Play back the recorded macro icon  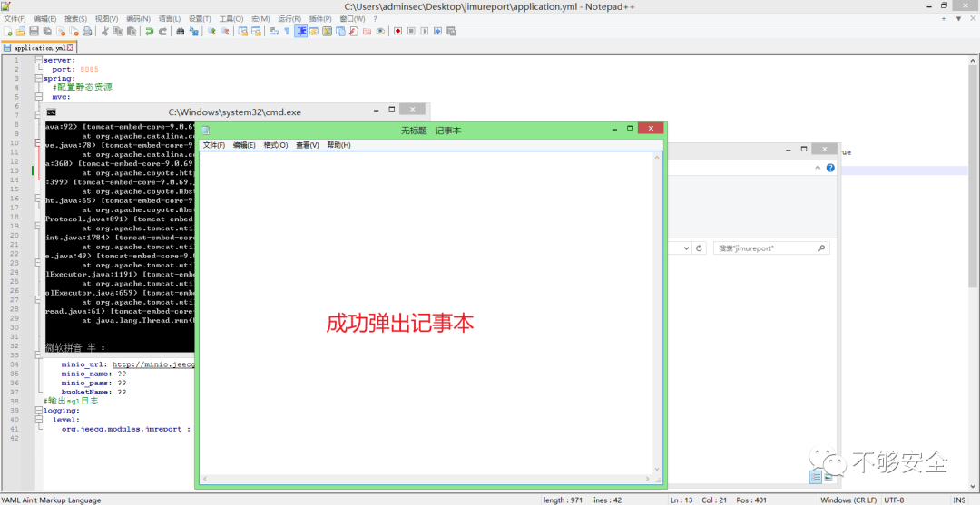pyautogui.click(x=425, y=31)
